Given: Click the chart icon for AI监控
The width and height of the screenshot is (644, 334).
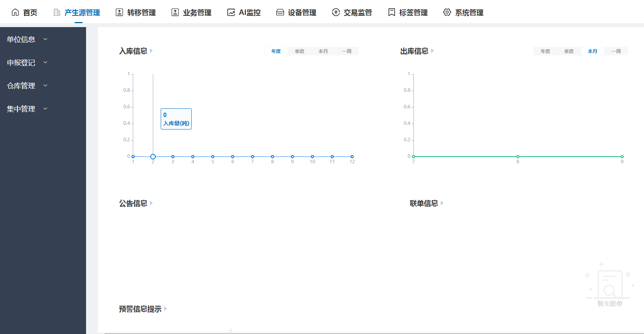Looking at the screenshot, I should (231, 13).
